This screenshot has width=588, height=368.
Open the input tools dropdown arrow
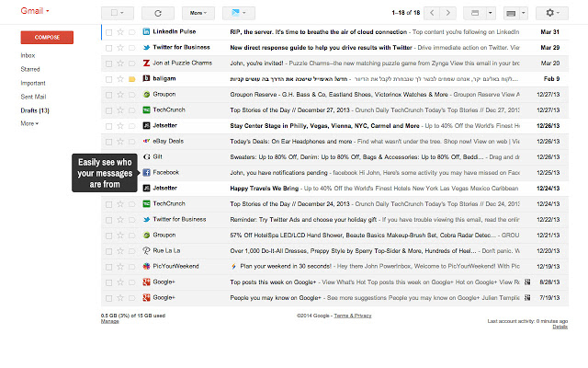click(x=524, y=13)
